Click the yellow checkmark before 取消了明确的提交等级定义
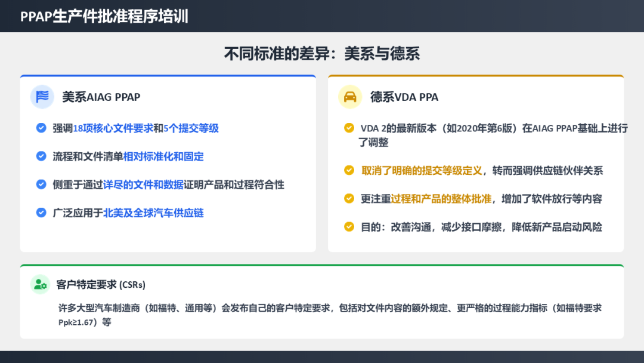The width and height of the screenshot is (644, 363). pyautogui.click(x=349, y=171)
